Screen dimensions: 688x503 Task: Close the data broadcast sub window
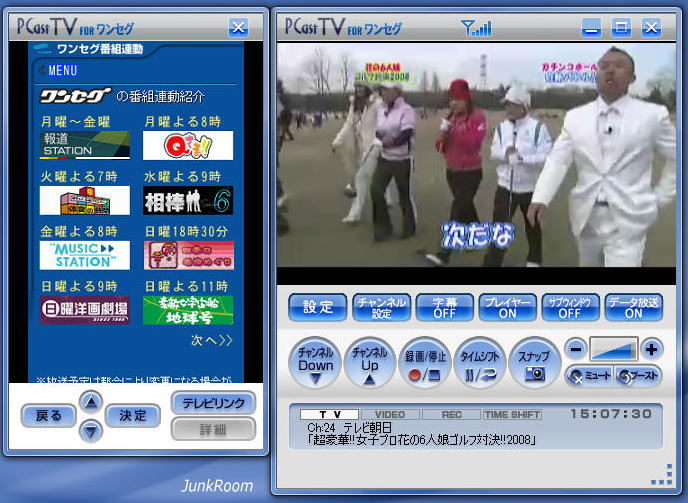[x=238, y=28]
